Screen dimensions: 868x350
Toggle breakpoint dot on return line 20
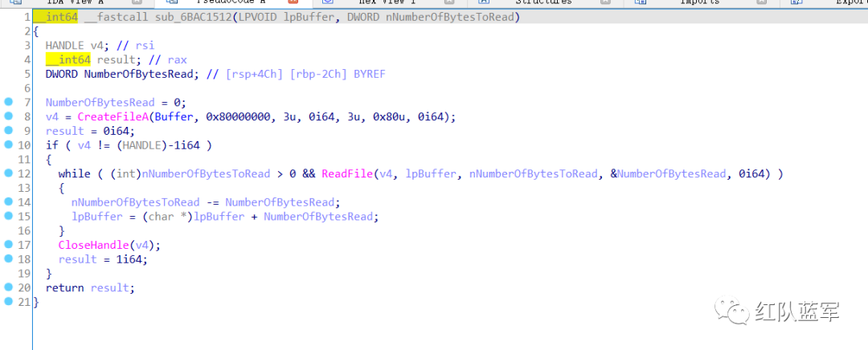pos(8,287)
